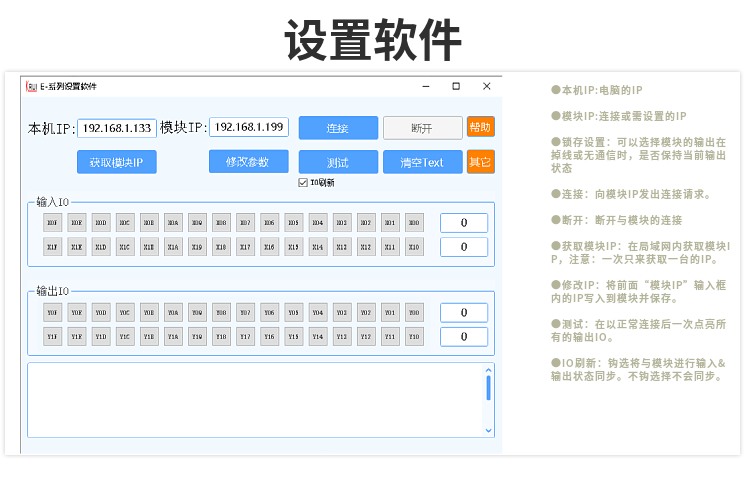Toggle output Y10 in second output row
The height and width of the screenshot is (499, 750).
[414, 337]
